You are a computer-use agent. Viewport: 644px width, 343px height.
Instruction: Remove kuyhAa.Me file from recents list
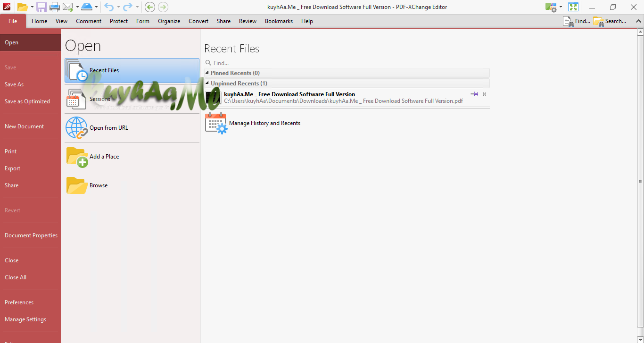(484, 94)
